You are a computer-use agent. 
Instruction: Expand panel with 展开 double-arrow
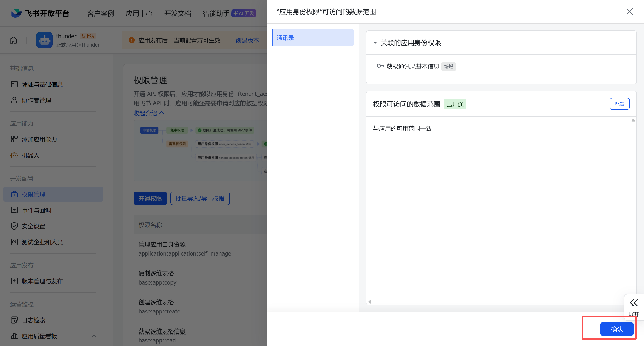634,303
